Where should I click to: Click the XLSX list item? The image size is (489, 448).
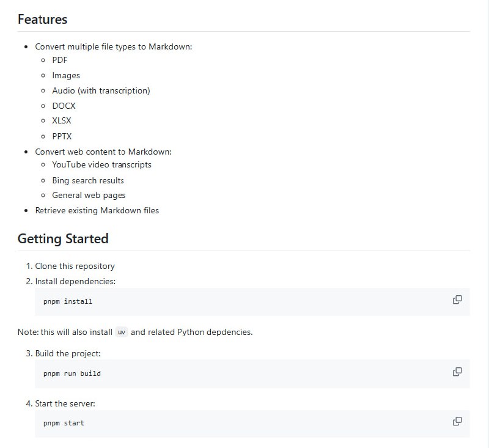tap(62, 120)
